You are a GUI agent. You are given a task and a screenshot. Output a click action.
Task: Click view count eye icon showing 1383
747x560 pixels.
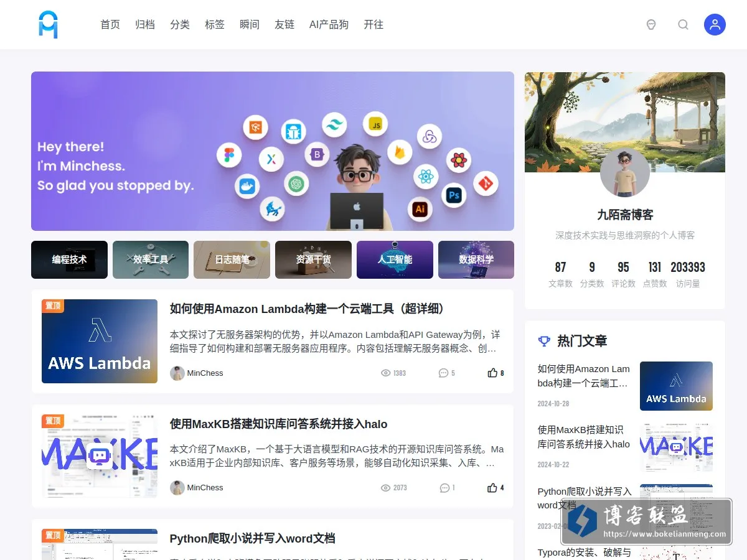point(385,373)
